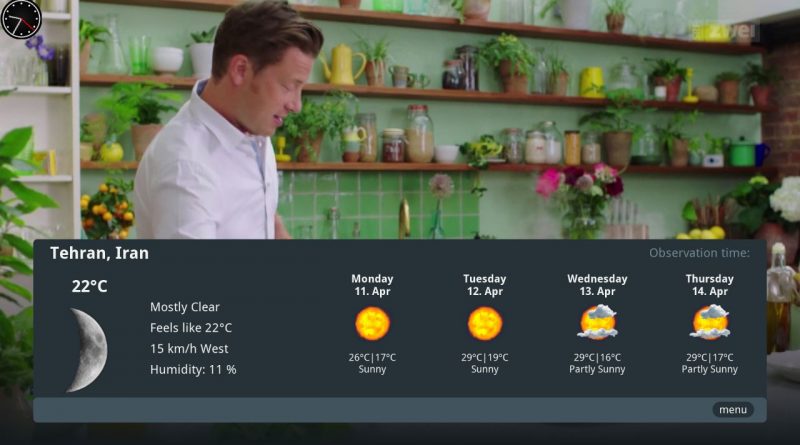The height and width of the screenshot is (445, 800).
Task: Select the Tehran, Iran location title
Action: pyautogui.click(x=99, y=253)
